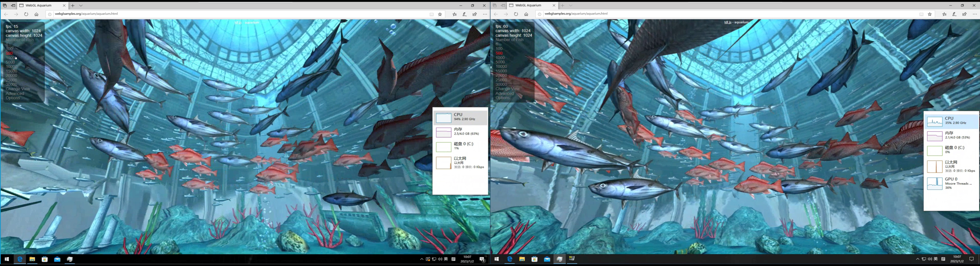The width and height of the screenshot is (980, 266).
Task: Select 25000 fish in the right aquarium
Action: pyautogui.click(x=501, y=80)
